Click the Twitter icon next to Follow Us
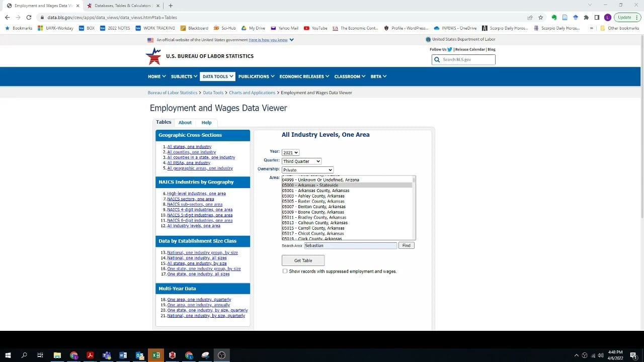The height and width of the screenshot is (362, 644). pos(450,49)
